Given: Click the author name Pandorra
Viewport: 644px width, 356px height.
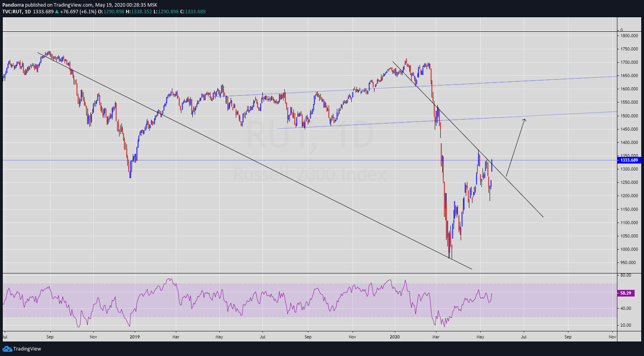Looking at the screenshot, I should (13, 5).
